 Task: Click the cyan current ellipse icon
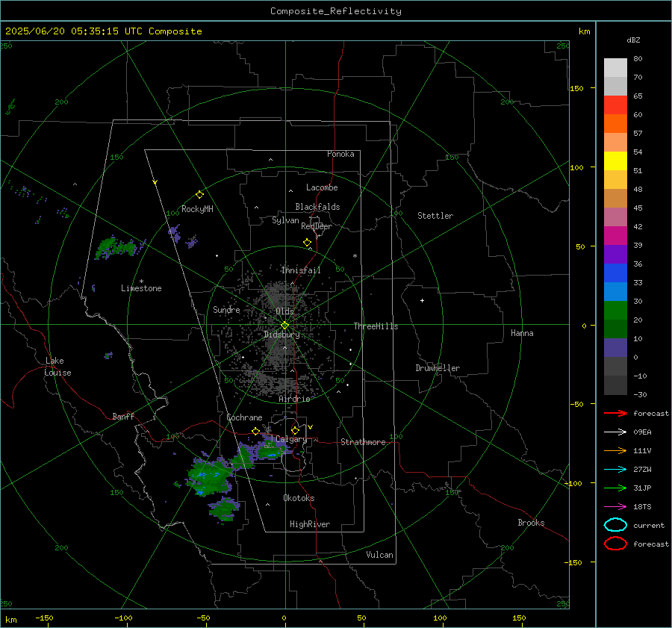click(x=615, y=525)
